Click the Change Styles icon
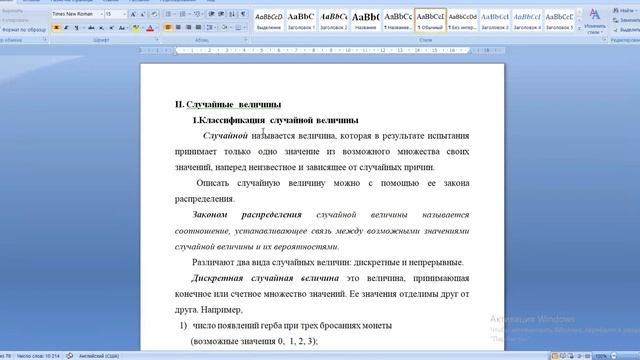 coord(595,15)
